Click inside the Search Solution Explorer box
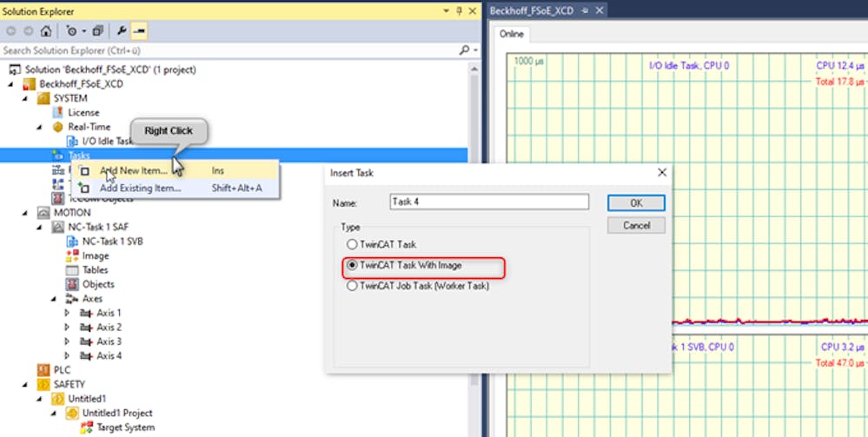 pos(229,50)
